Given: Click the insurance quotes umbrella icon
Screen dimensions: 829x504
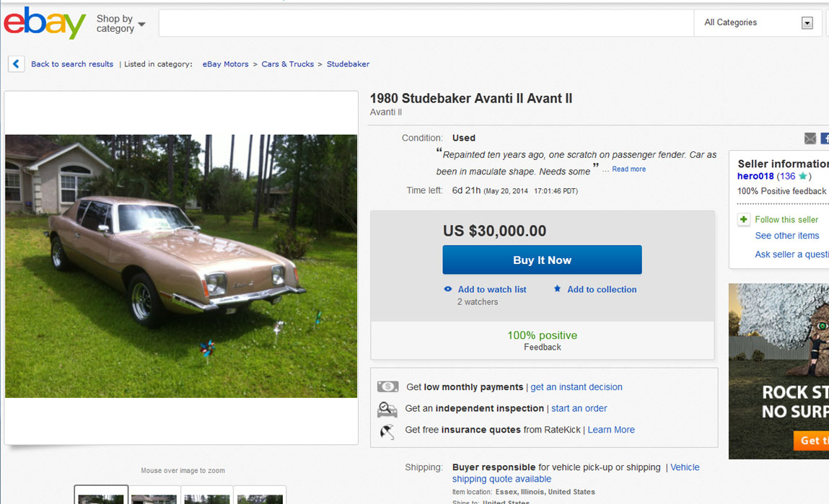Looking at the screenshot, I should [x=387, y=430].
